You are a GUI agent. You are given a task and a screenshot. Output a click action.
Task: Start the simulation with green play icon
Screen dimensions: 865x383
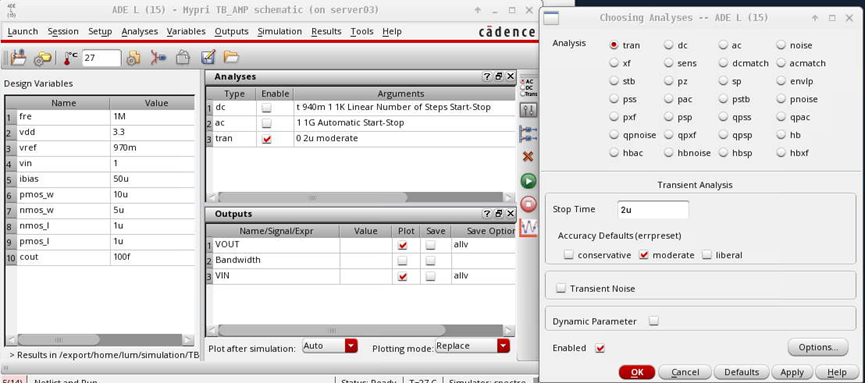[528, 180]
